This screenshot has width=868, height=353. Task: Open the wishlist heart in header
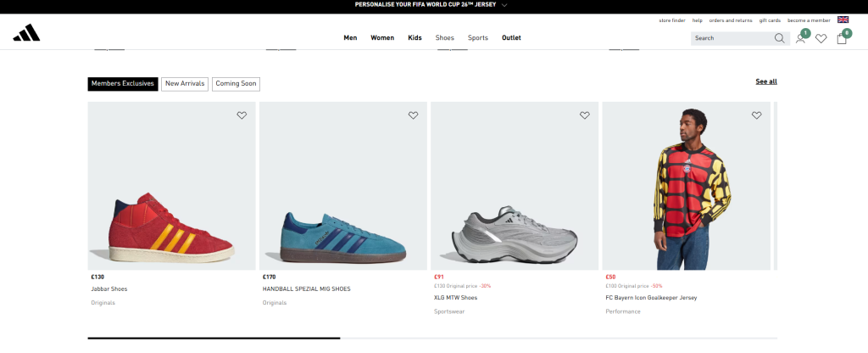(x=821, y=38)
